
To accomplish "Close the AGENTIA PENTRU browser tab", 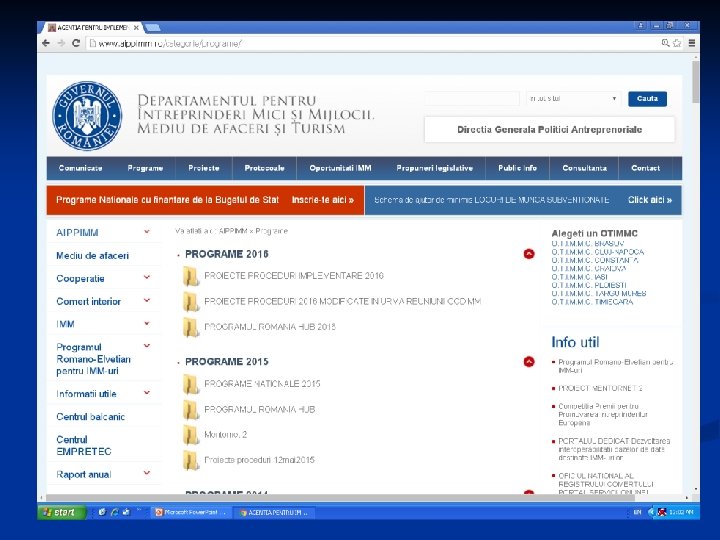I will (x=136, y=28).
